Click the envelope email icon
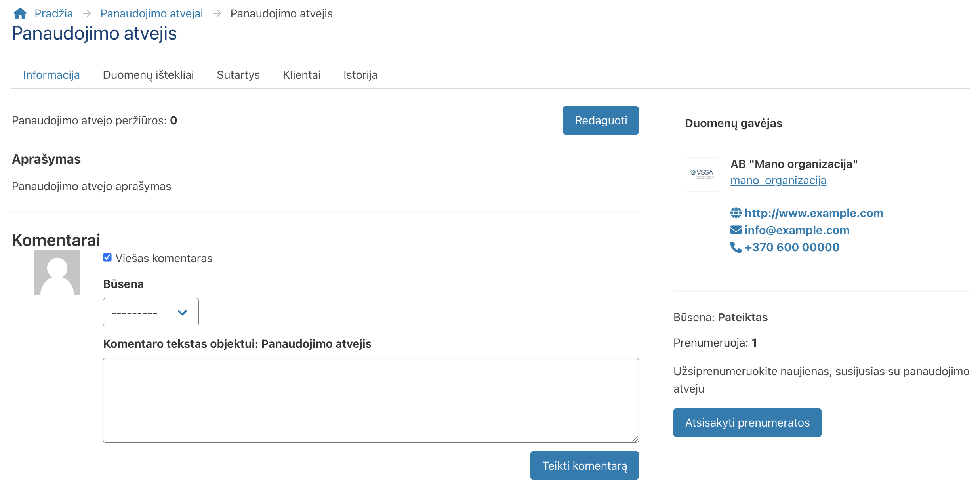 point(736,230)
